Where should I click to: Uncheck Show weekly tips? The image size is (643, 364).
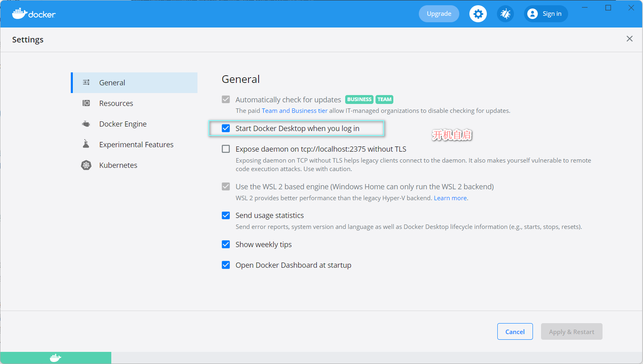pos(226,244)
